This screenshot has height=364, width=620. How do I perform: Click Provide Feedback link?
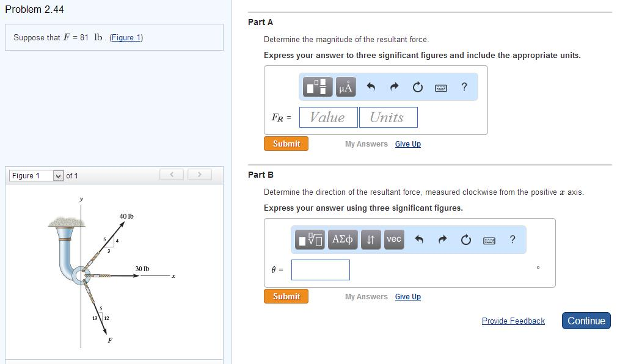pyautogui.click(x=513, y=321)
